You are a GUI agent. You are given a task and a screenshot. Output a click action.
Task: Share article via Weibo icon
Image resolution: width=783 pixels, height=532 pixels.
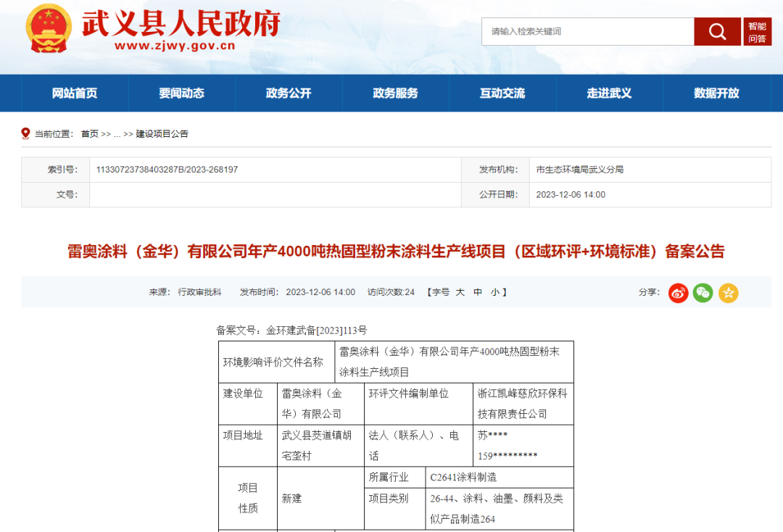click(678, 293)
